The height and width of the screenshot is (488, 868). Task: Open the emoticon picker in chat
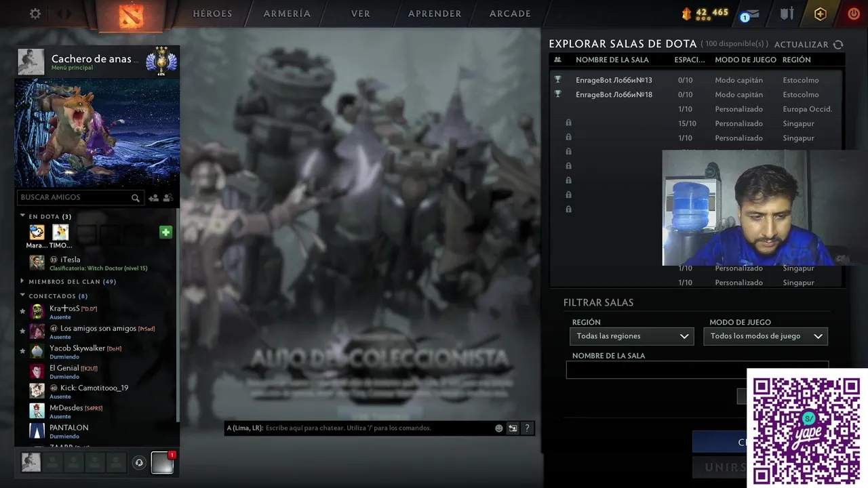tap(499, 428)
